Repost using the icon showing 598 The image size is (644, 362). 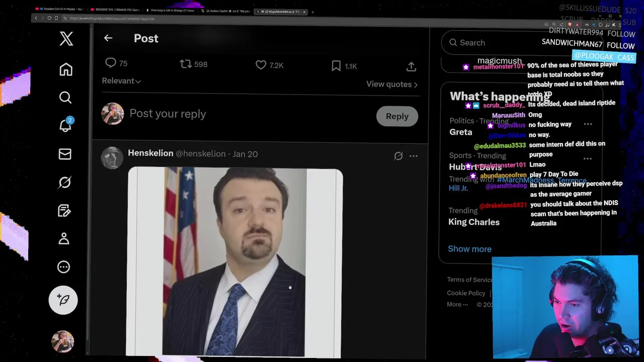click(186, 64)
